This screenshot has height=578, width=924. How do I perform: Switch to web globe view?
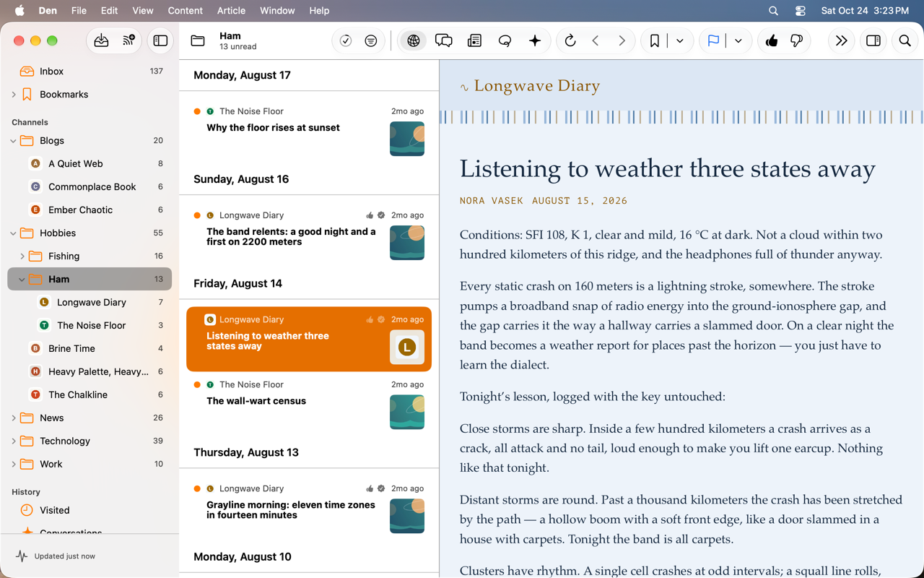[414, 41]
